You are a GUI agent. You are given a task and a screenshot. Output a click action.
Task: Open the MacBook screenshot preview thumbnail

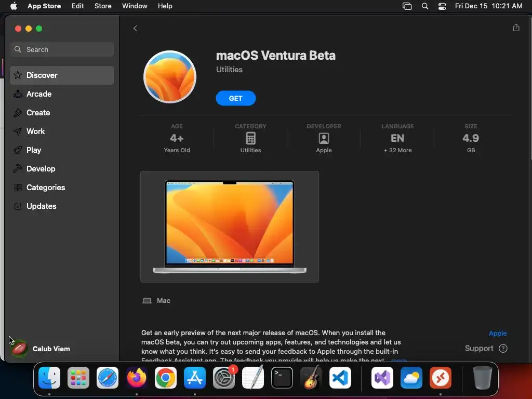click(x=229, y=227)
